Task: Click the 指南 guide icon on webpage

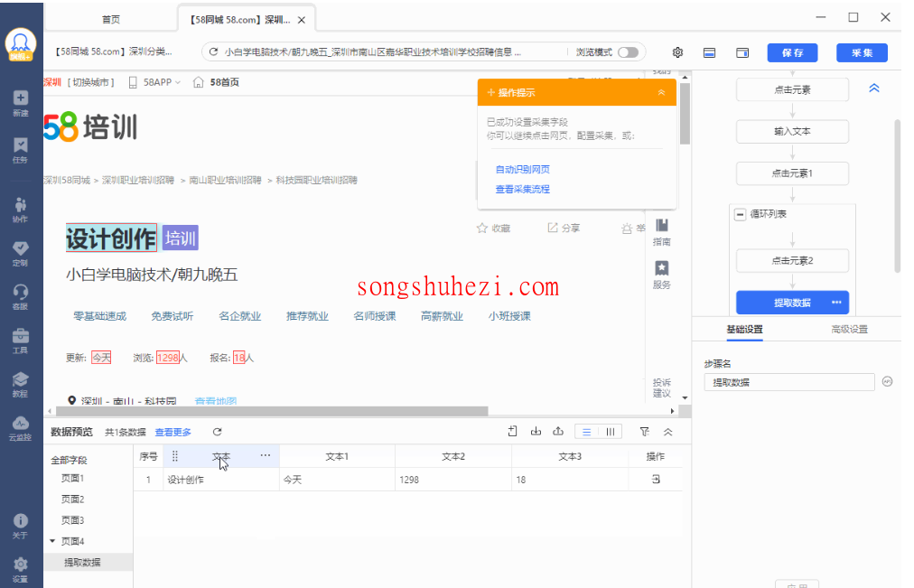Action: (x=662, y=232)
